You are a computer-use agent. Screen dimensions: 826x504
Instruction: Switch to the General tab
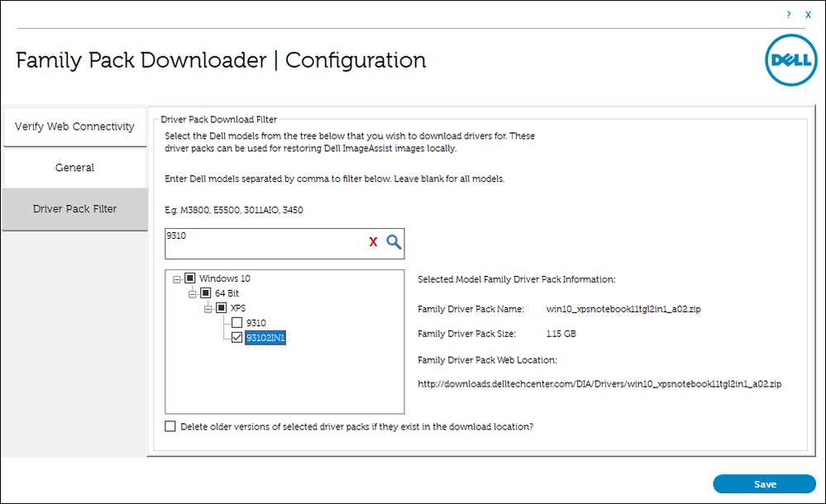coord(74,168)
